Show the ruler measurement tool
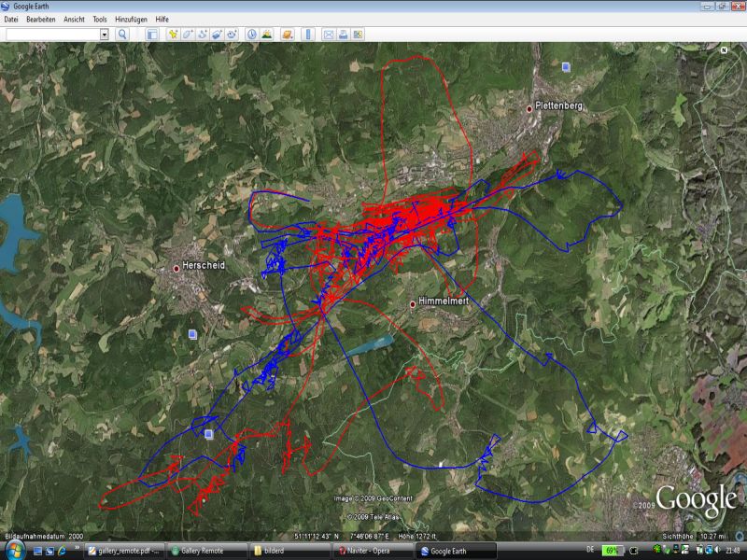This screenshot has height=560, width=747. tap(308, 35)
